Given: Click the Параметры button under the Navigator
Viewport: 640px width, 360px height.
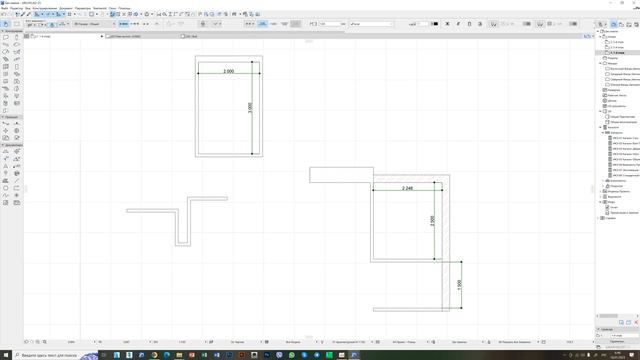Looking at the screenshot, I should [x=617, y=341].
